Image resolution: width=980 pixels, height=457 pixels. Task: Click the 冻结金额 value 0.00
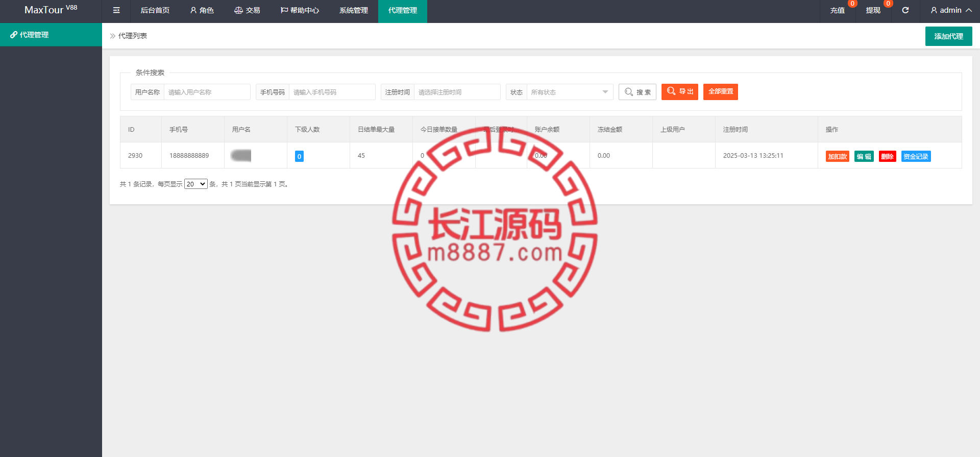604,156
